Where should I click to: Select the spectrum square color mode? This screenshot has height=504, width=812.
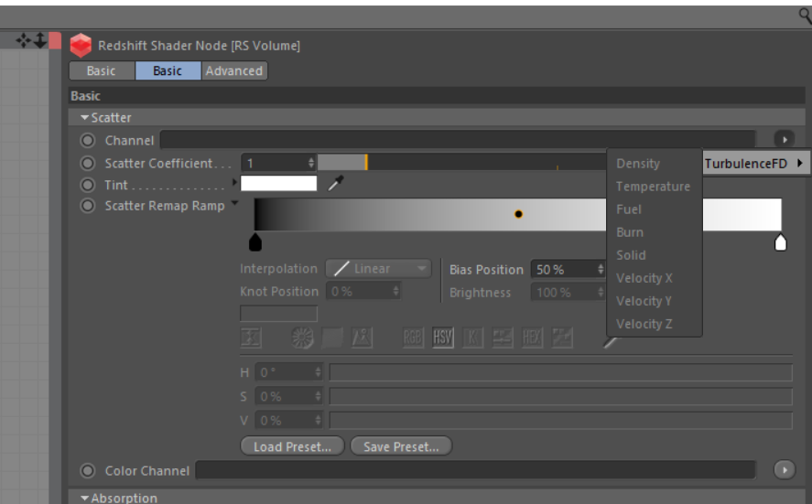click(332, 338)
